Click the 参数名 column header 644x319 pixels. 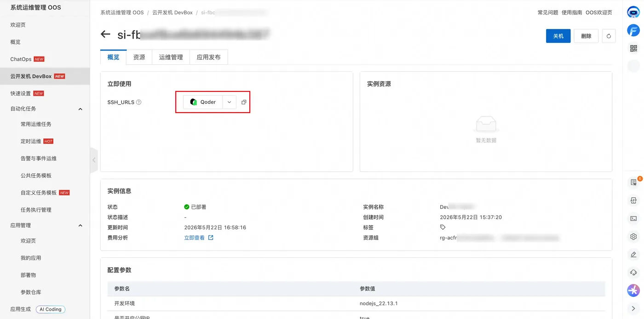(x=122, y=289)
